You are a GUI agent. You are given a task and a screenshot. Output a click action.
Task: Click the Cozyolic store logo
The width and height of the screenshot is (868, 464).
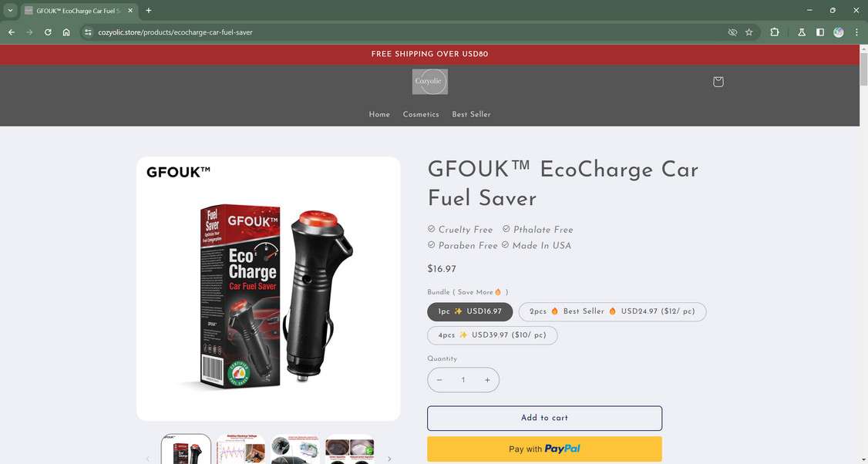click(x=430, y=82)
